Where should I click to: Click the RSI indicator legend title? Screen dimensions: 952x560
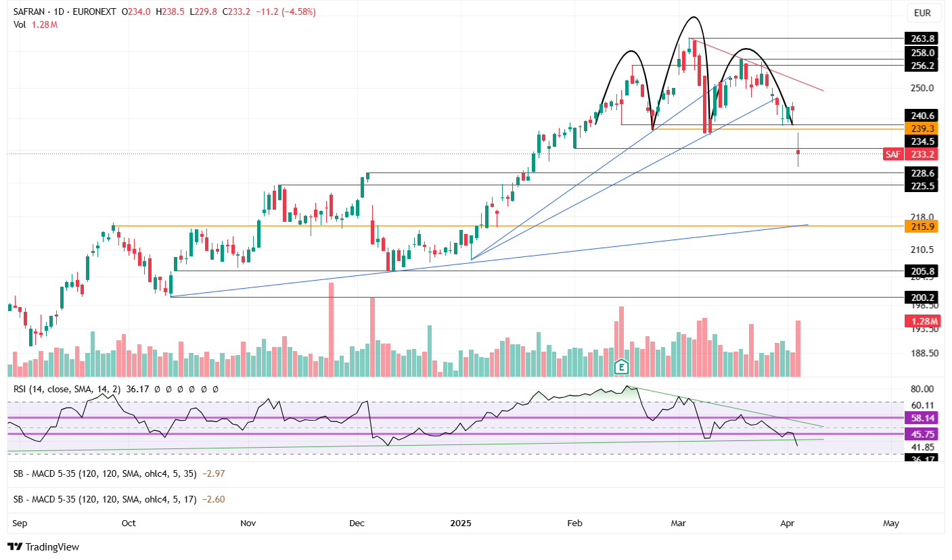pyautogui.click(x=68, y=390)
